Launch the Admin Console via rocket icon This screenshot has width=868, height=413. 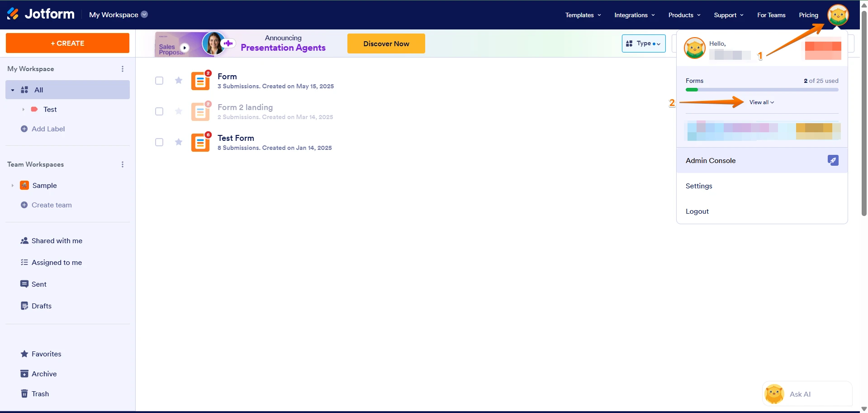click(x=833, y=160)
